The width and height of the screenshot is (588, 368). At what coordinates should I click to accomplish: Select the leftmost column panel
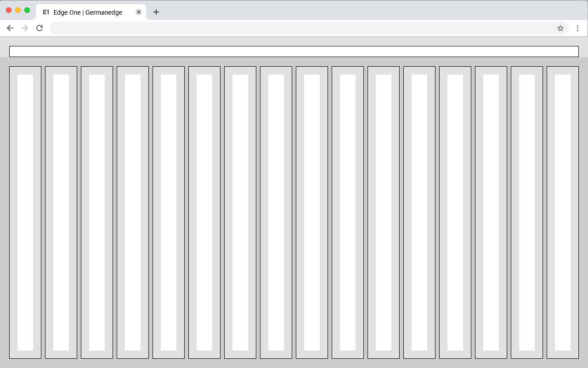(25, 212)
